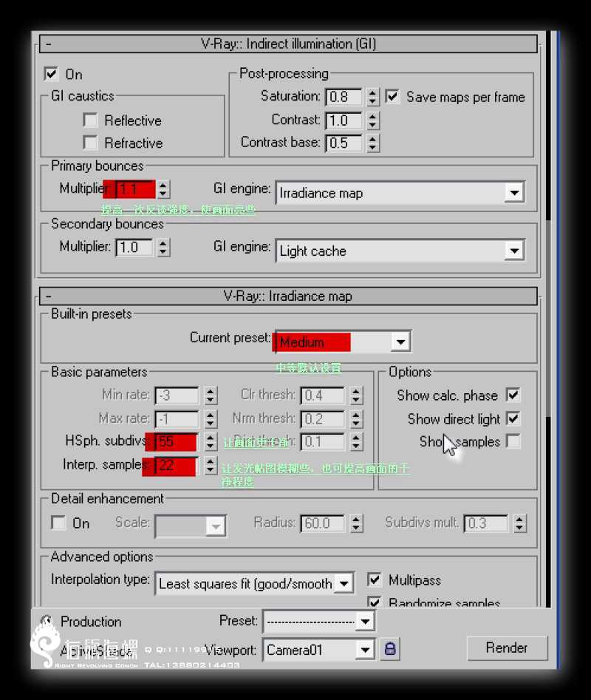
Task: Click the Contrast base value field
Action: [344, 143]
